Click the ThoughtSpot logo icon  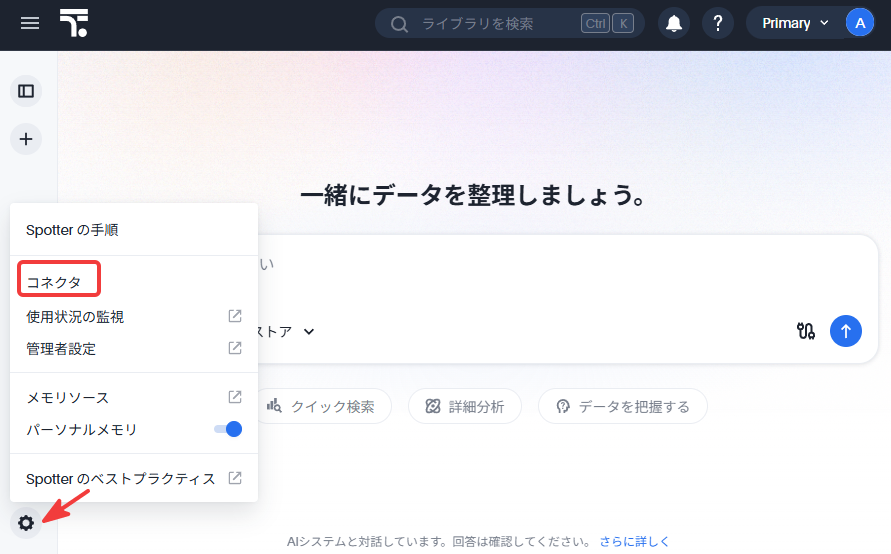(74, 23)
